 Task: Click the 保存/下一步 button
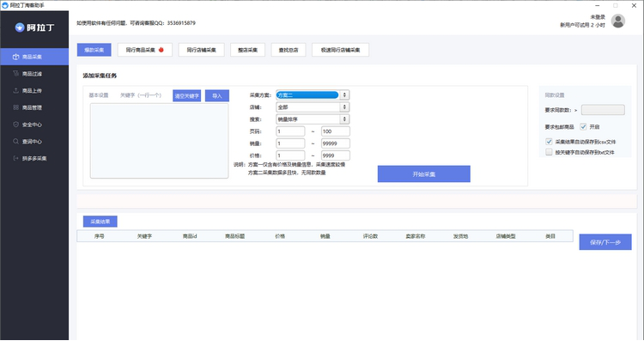click(x=605, y=242)
